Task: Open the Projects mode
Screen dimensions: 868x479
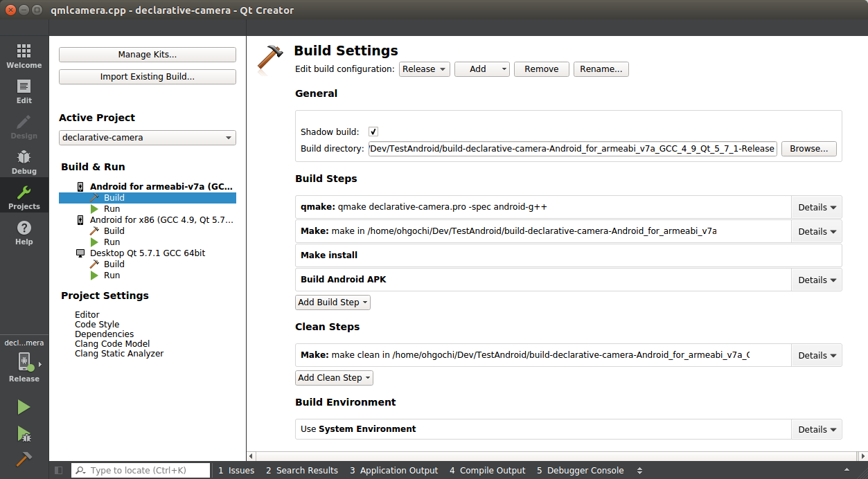Action: point(24,197)
